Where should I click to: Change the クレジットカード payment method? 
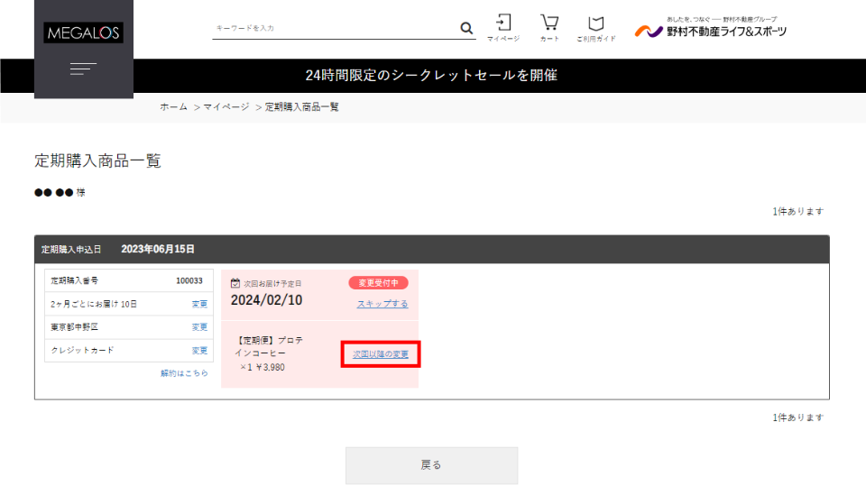[x=199, y=350]
